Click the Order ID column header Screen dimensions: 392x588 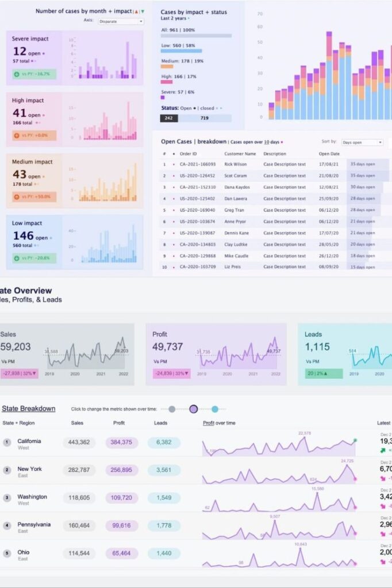188,154
